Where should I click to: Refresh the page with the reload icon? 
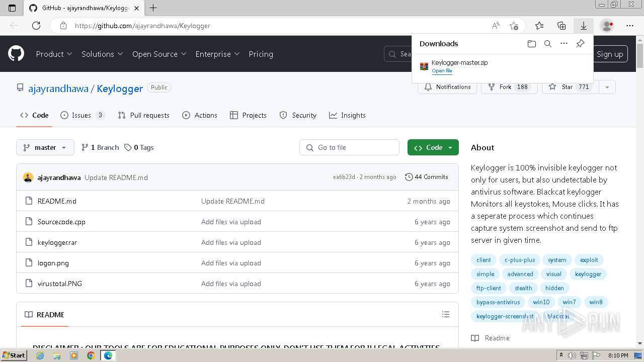(36, 26)
